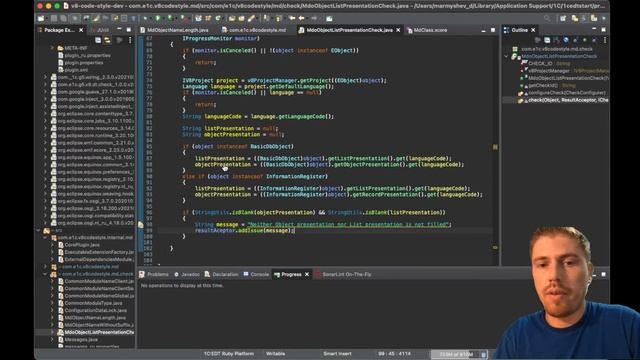
Task: Minimize the editor area
Action: coord(483,30)
